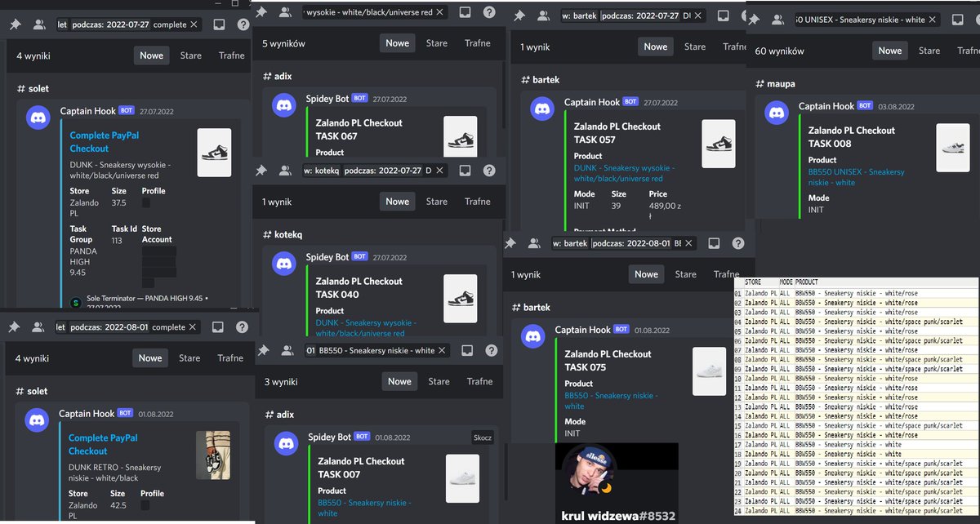Open DUNK product link under TASK 057
Viewport: 980px width, 524px height.
(x=624, y=173)
